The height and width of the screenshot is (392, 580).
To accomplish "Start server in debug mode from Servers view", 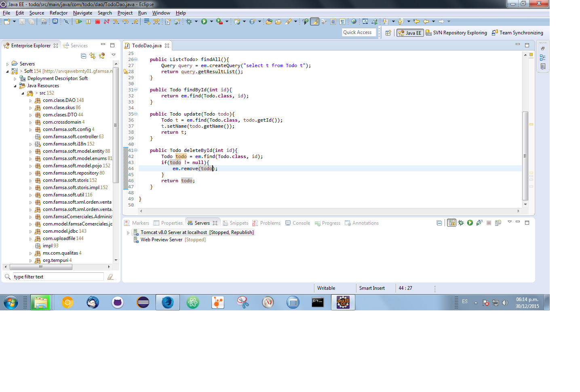I will [x=461, y=223].
